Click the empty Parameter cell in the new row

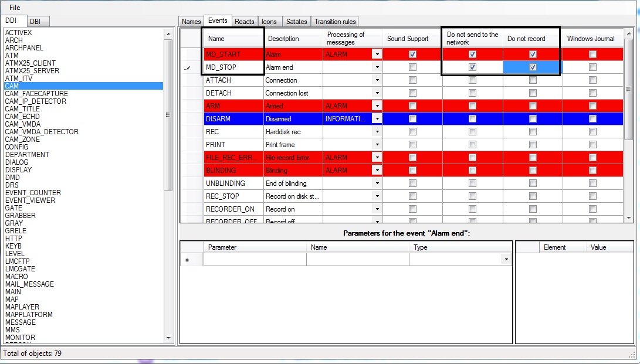[x=255, y=260]
